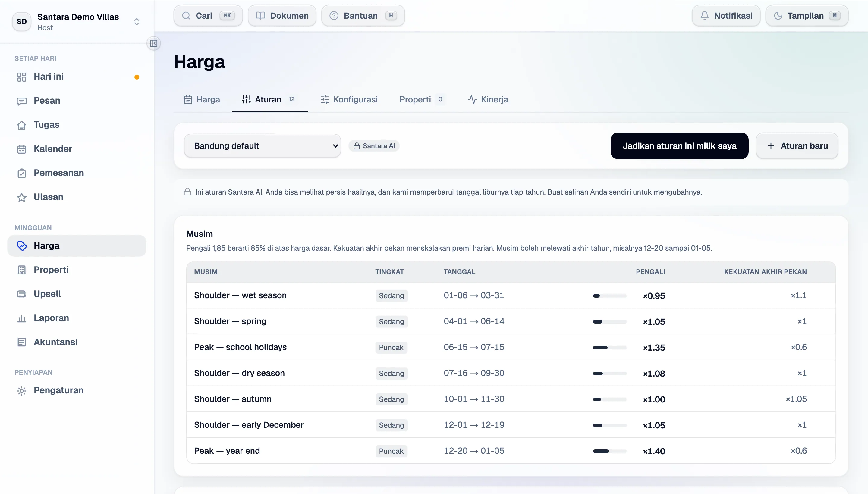Switch to the Harga tab
868x494 pixels.
(x=202, y=99)
